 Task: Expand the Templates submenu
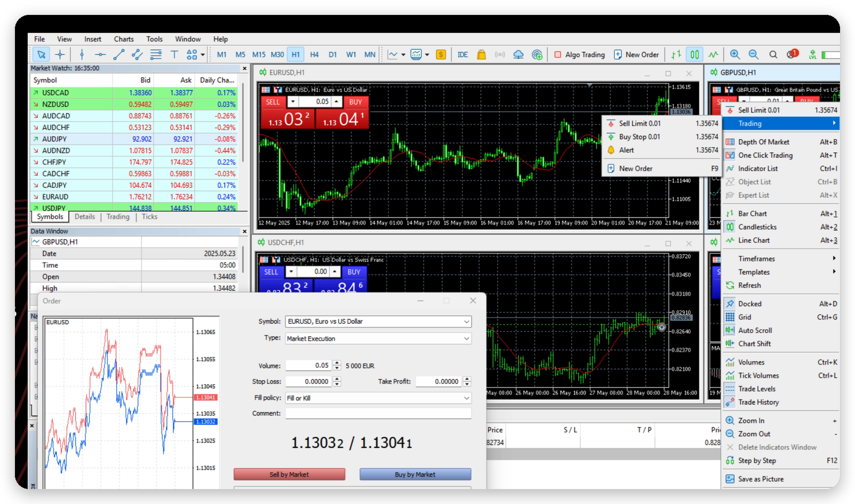[781, 272]
